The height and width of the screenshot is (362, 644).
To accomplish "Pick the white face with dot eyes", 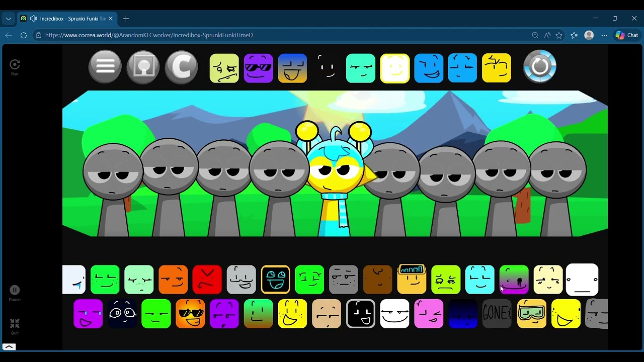I will 582,280.
